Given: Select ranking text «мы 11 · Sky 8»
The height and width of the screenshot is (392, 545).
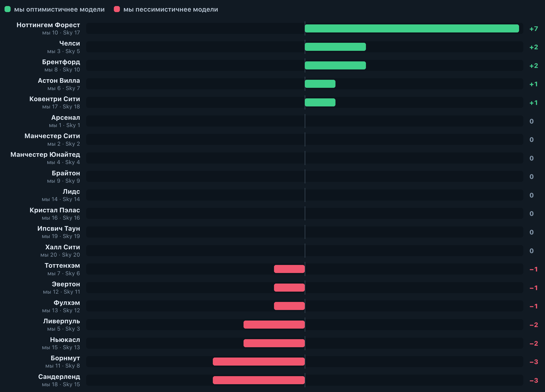Looking at the screenshot, I should pyautogui.click(x=62, y=366).
